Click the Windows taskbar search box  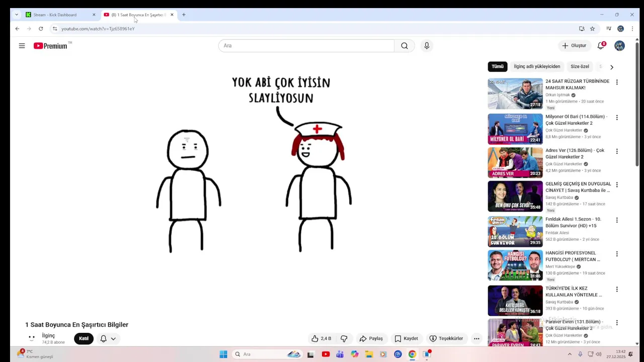[267, 354]
